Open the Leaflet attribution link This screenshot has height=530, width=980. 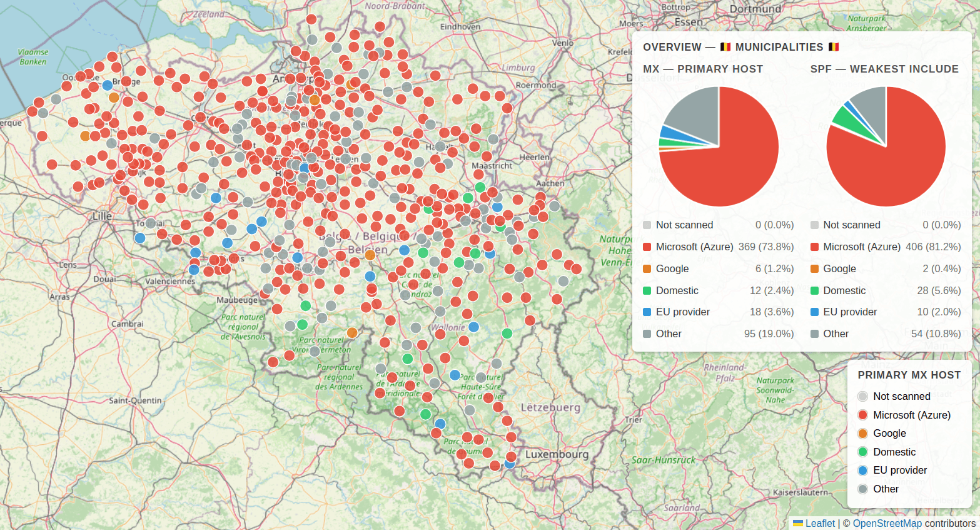click(819, 524)
